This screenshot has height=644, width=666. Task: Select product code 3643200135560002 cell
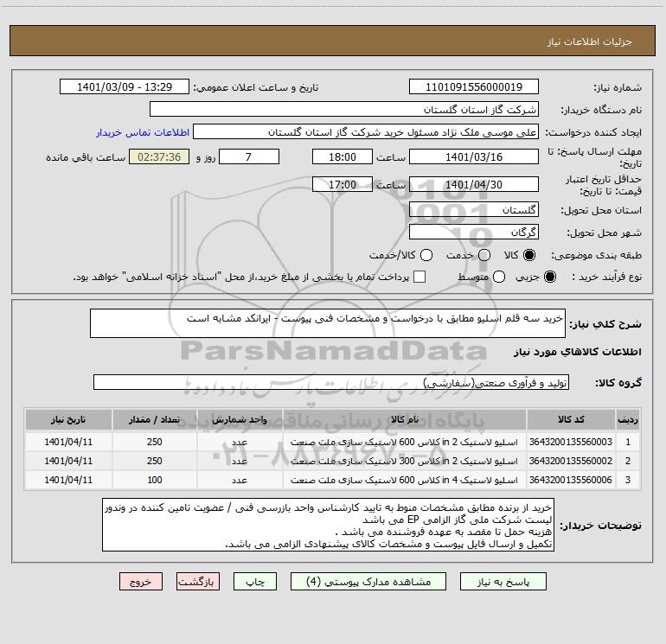click(571, 461)
